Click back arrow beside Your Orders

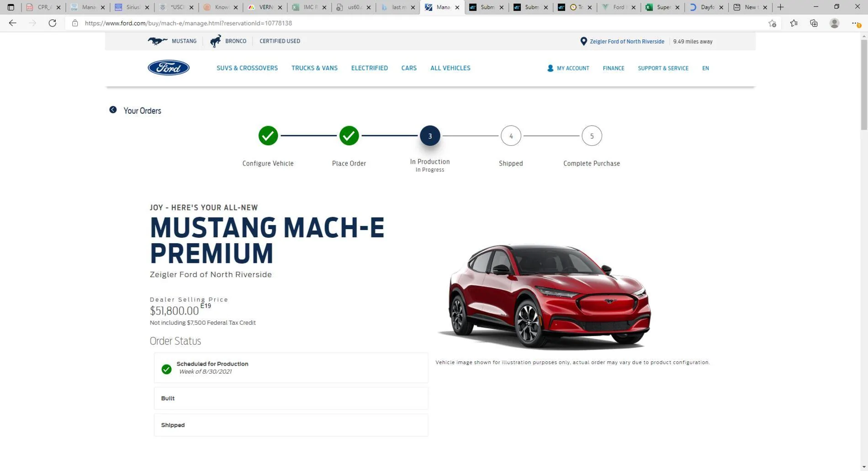pyautogui.click(x=113, y=110)
